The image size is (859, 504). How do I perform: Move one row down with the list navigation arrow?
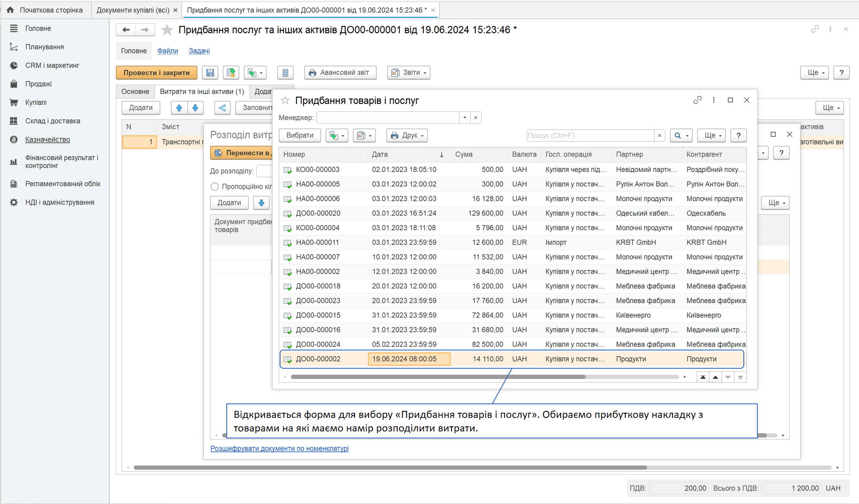pyautogui.click(x=728, y=377)
